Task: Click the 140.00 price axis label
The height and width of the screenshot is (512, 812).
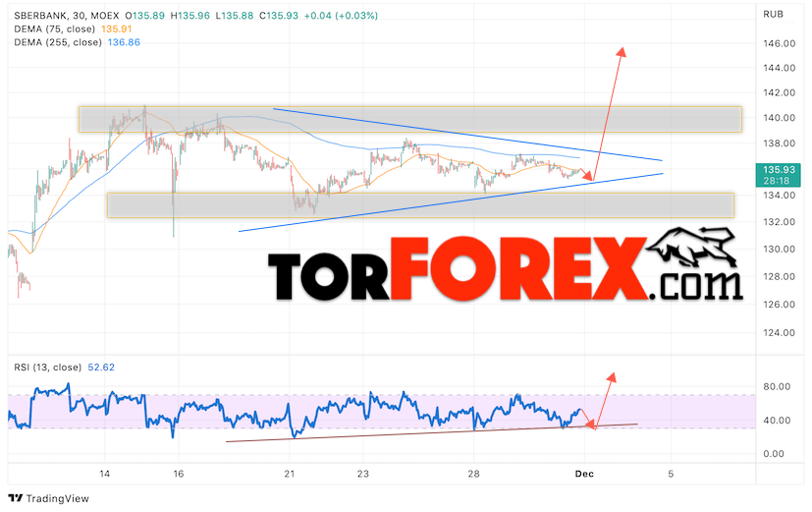Action: pos(779,118)
